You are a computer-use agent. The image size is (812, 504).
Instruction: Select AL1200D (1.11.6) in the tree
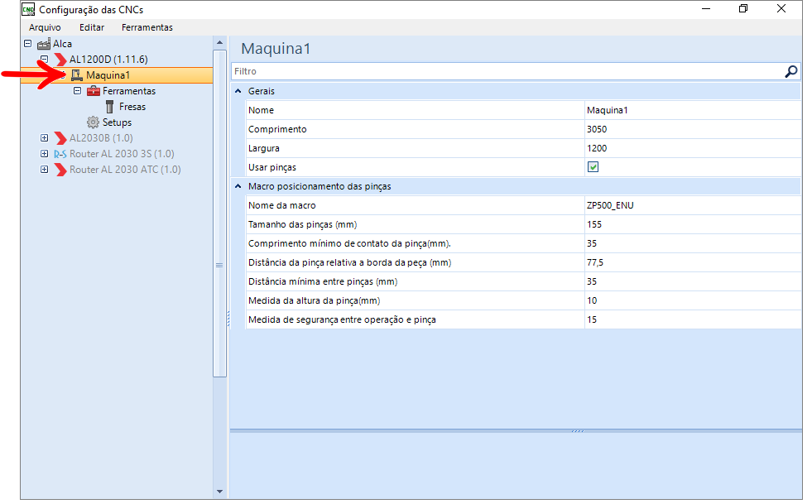click(108, 60)
